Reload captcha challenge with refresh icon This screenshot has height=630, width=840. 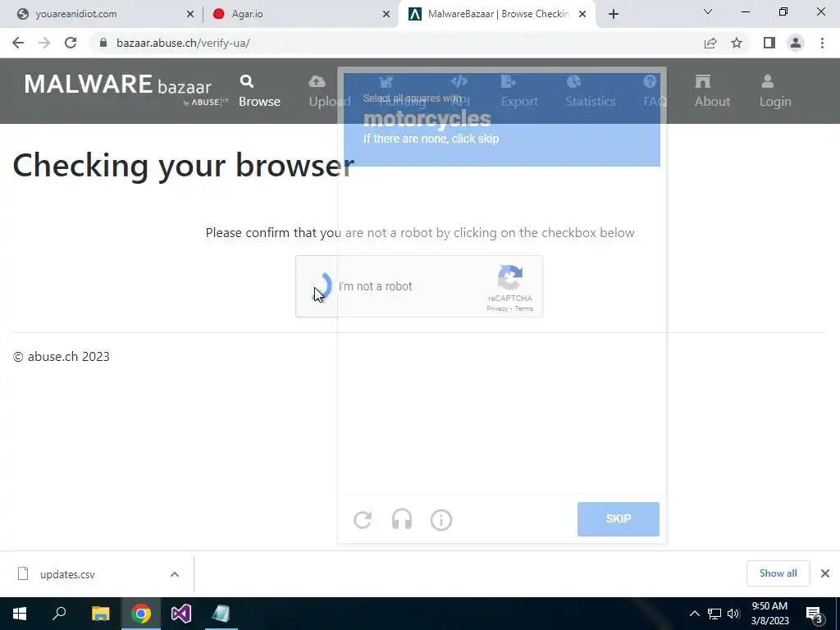363,519
